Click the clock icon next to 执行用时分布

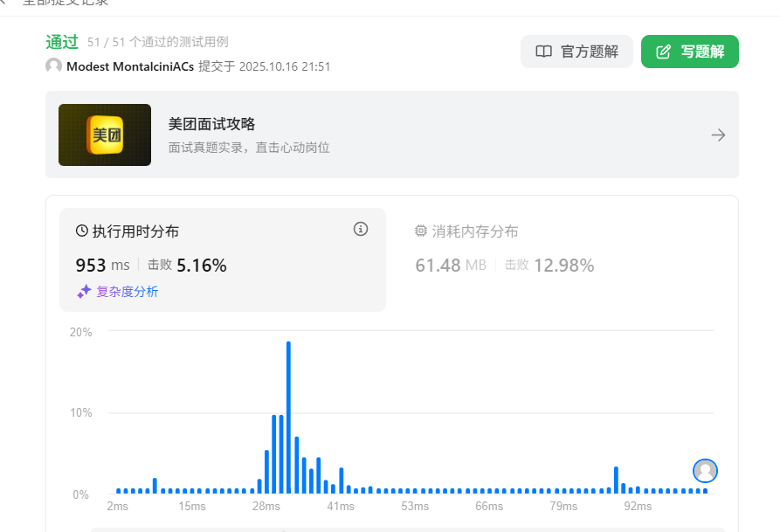point(81,231)
